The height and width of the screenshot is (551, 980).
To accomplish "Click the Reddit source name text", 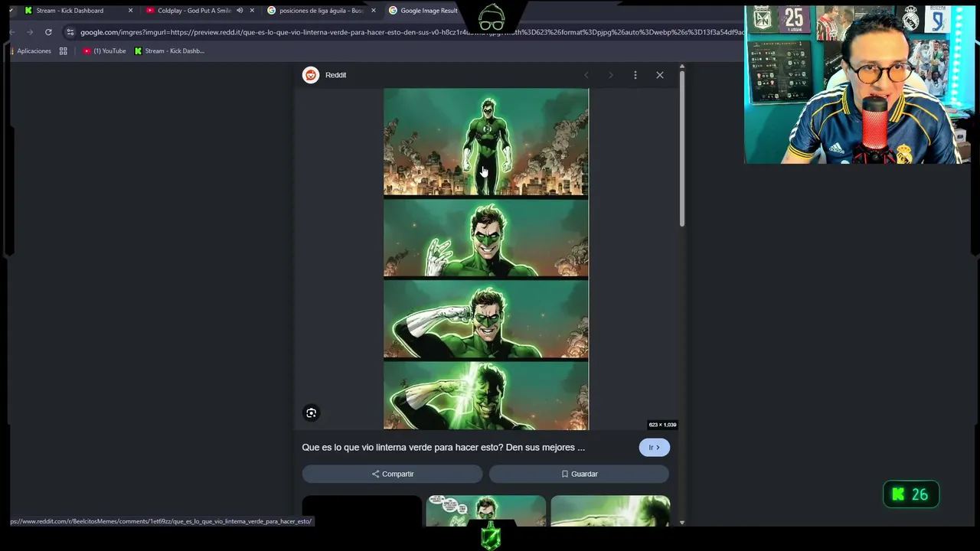I will 335,75.
